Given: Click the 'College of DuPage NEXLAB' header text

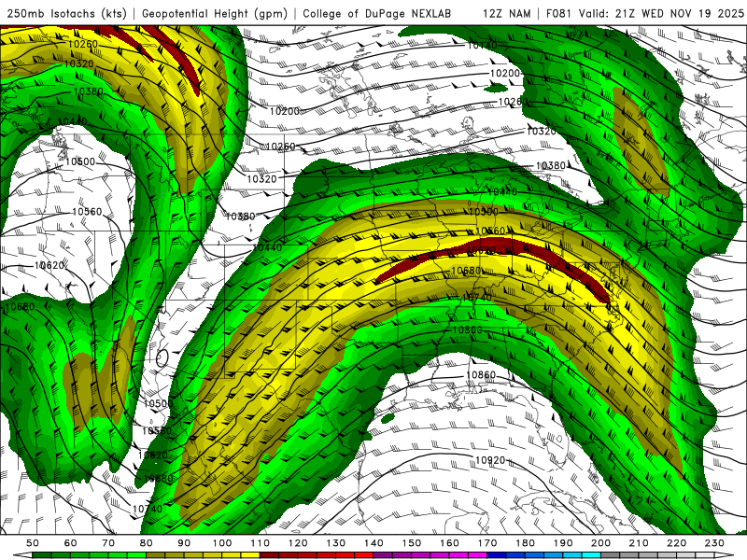Looking at the screenshot, I should click(x=377, y=13).
